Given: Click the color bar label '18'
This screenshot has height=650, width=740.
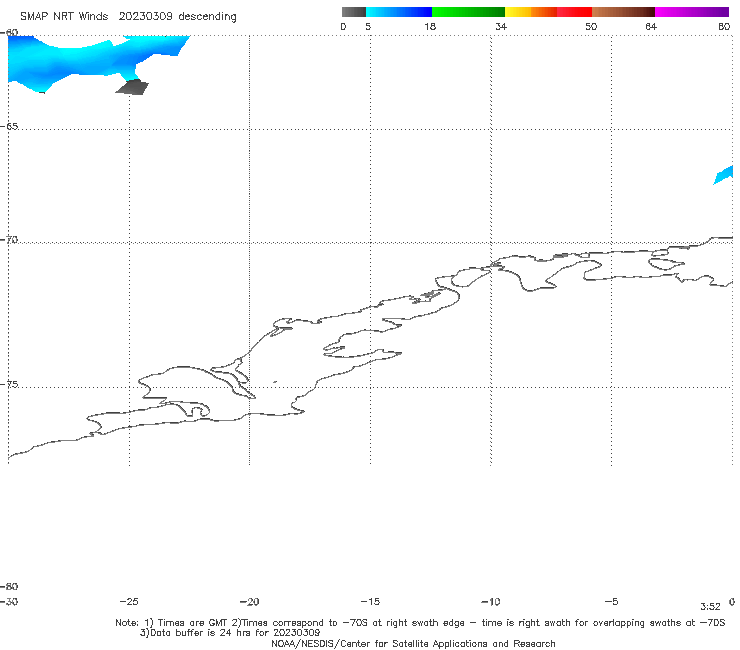Looking at the screenshot, I should tap(430, 27).
